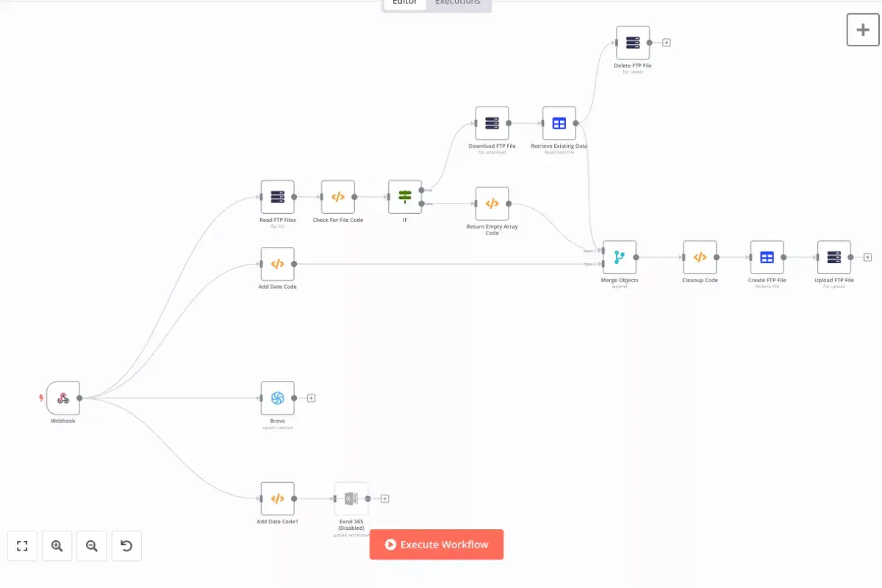Open the Check For File Code node
This screenshot has height=588, width=882.
click(x=337, y=197)
